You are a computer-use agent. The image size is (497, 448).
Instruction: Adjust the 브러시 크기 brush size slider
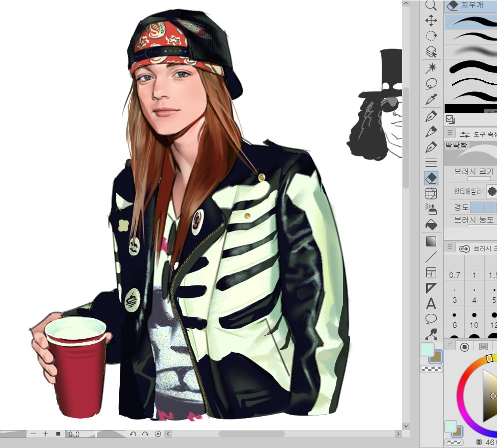coord(479,179)
